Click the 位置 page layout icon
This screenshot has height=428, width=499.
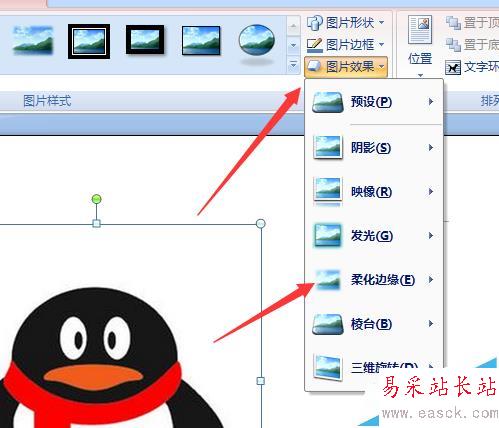(420, 29)
